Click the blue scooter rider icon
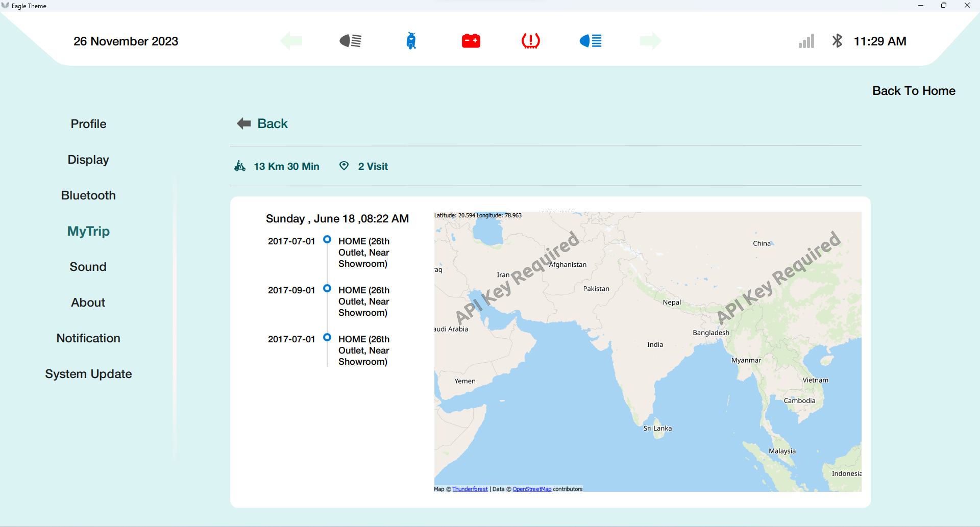Image resolution: width=980 pixels, height=527 pixels. (x=411, y=41)
